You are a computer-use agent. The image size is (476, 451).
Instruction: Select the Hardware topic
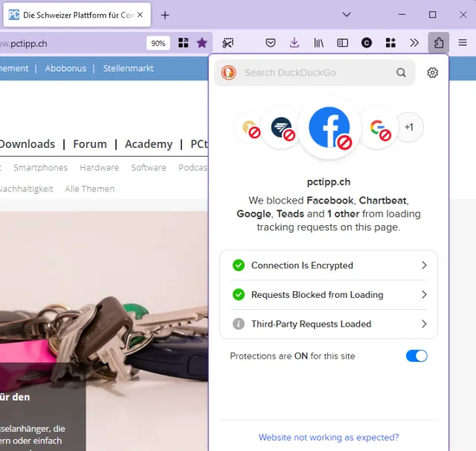(99, 167)
